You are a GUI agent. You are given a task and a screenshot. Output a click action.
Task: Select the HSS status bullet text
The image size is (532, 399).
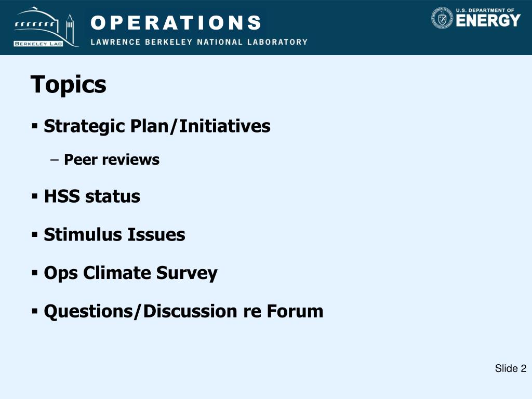[x=92, y=196]
